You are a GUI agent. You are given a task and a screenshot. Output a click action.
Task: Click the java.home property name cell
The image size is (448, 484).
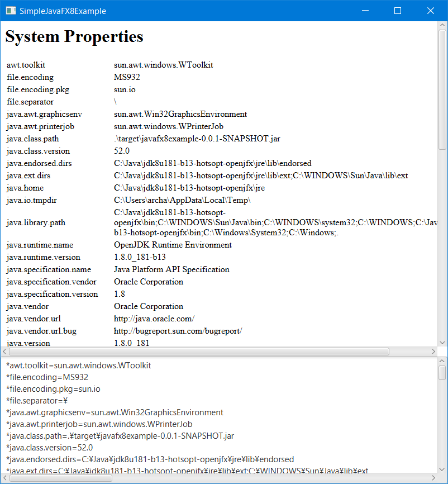point(25,188)
